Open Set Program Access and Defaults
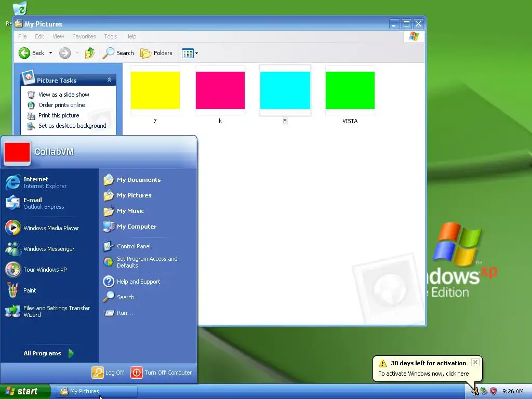Screen dimensions: 532x399 pyautogui.click(x=140, y=262)
